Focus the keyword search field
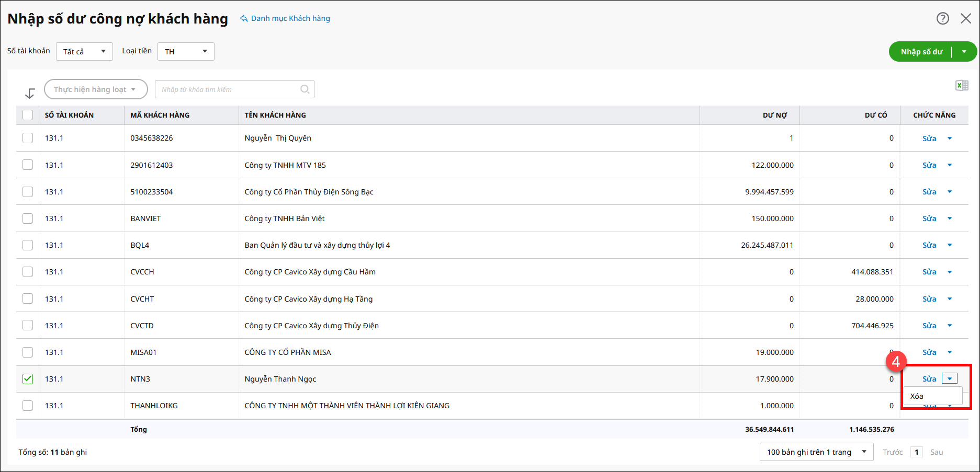 (228, 89)
